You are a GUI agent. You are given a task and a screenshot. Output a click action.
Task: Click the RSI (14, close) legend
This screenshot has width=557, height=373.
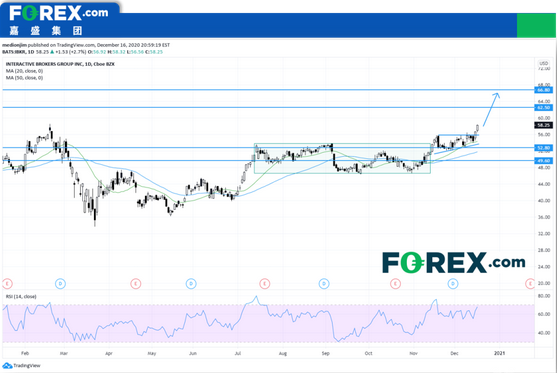[x=21, y=297]
